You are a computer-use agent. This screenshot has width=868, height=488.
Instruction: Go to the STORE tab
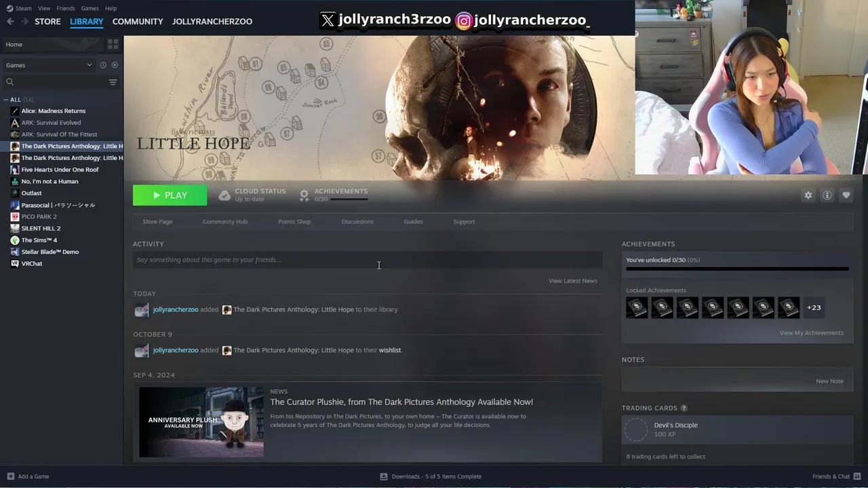(x=47, y=22)
